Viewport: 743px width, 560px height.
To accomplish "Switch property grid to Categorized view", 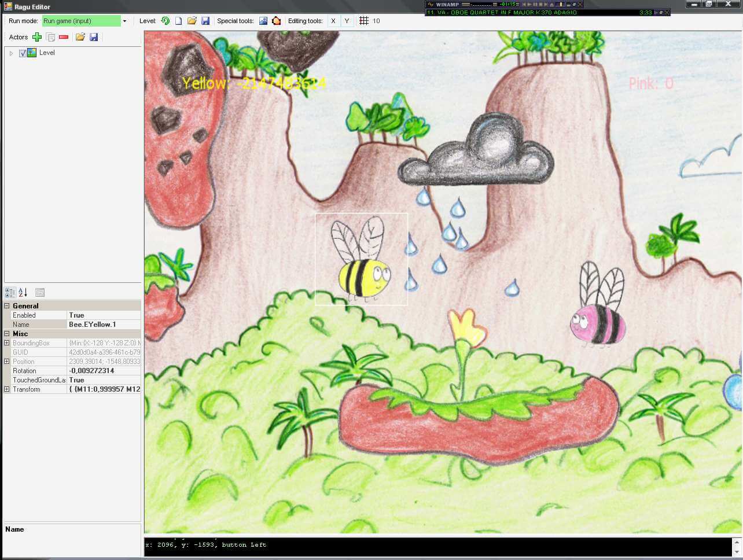I will [x=10, y=292].
